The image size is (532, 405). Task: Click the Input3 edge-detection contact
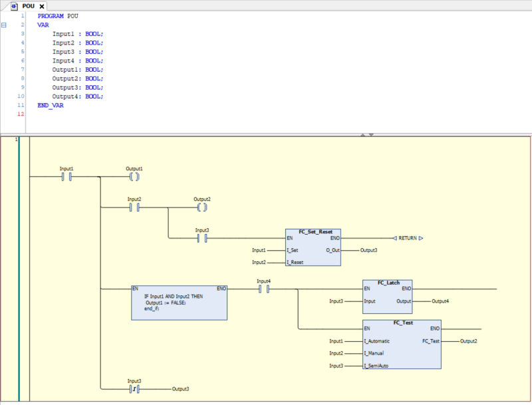point(134,388)
